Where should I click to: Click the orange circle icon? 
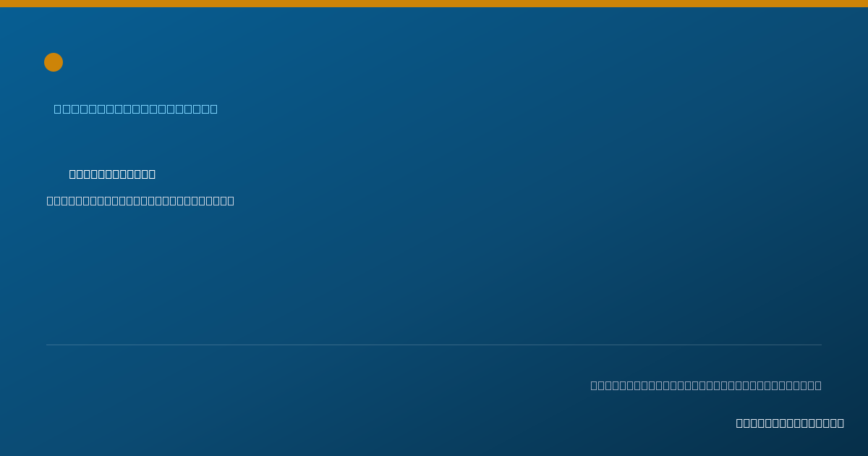pyautogui.click(x=54, y=62)
